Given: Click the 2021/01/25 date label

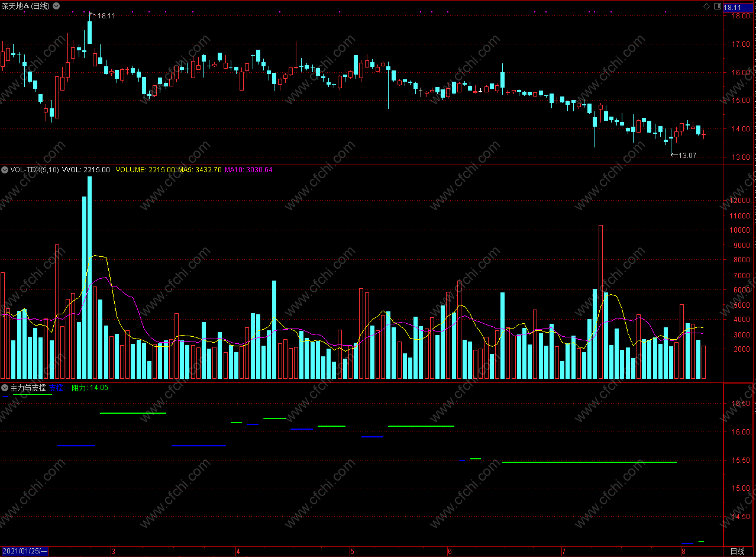Looking at the screenshot, I should tap(25, 551).
